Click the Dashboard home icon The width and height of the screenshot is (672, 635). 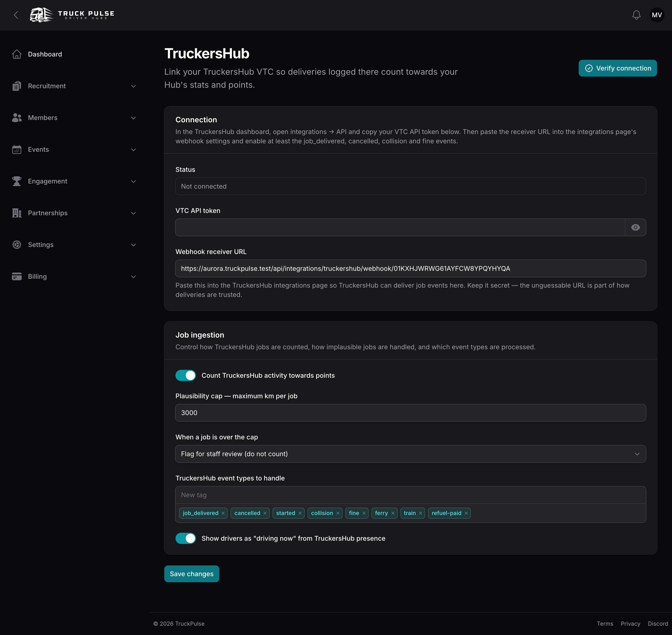[17, 54]
